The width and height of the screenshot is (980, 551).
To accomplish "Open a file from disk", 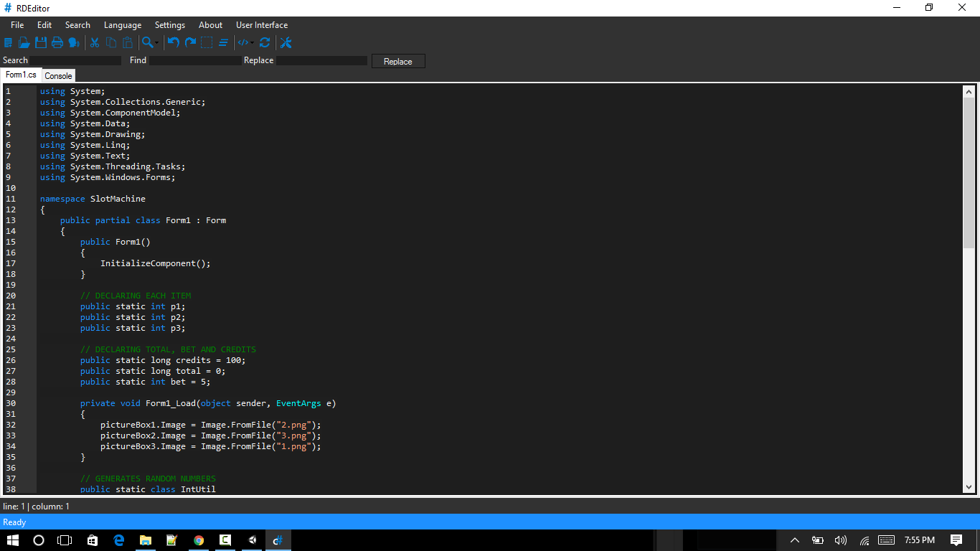I will coord(24,43).
